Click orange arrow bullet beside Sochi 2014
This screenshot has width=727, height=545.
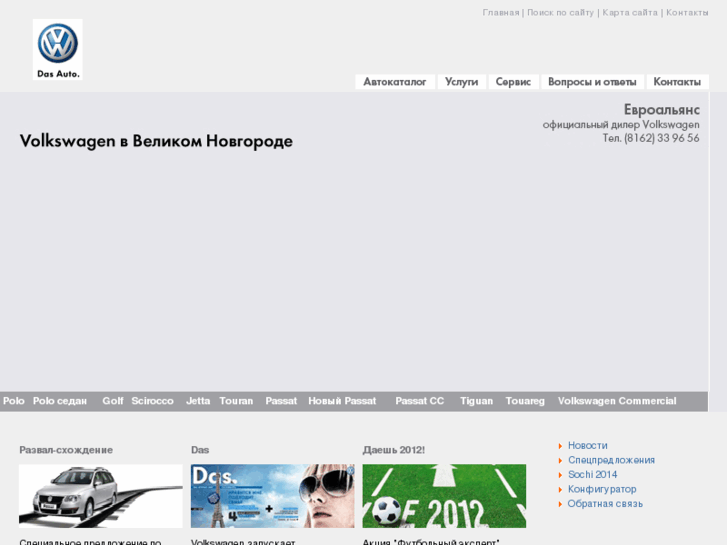point(560,475)
